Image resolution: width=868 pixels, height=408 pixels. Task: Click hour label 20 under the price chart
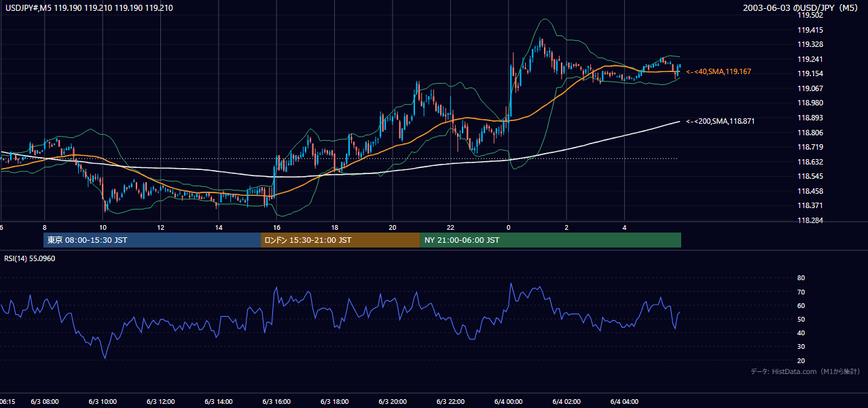pos(393,227)
